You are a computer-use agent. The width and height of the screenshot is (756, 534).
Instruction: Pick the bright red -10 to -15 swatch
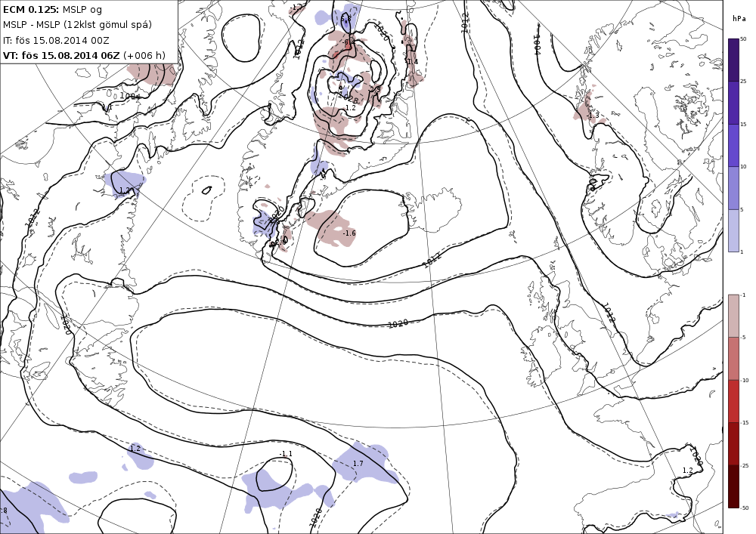[733, 401]
